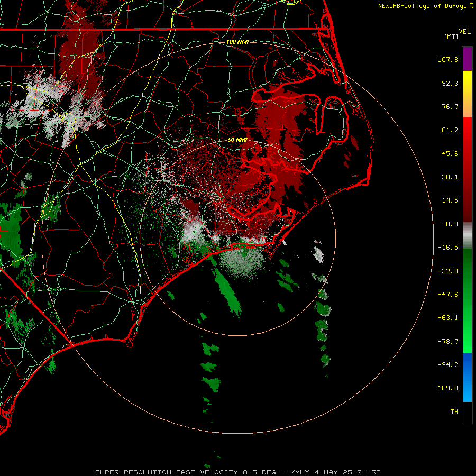Click the -109.8 velocity scale value
476x476 pixels.
pos(446,388)
